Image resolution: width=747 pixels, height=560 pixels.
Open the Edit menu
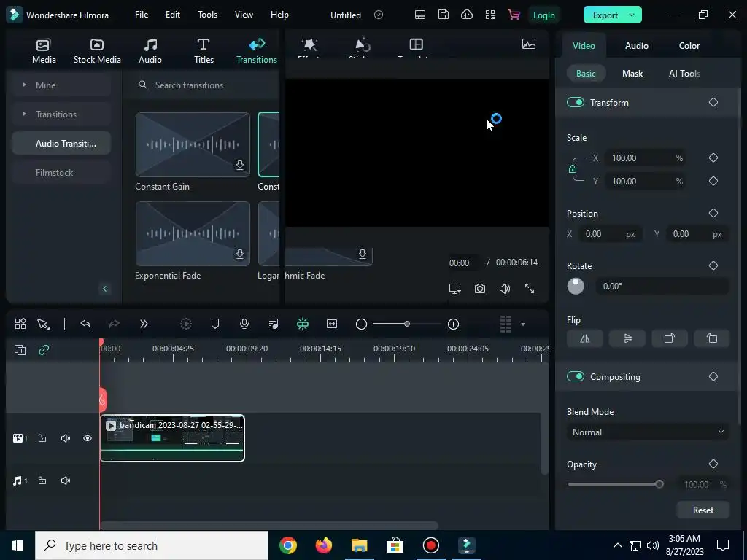click(172, 15)
